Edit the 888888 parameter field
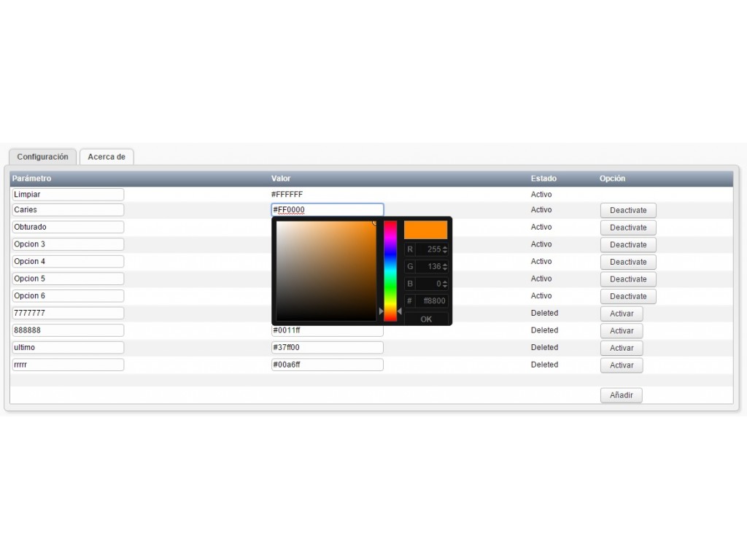This screenshot has width=747, height=560. [68, 330]
